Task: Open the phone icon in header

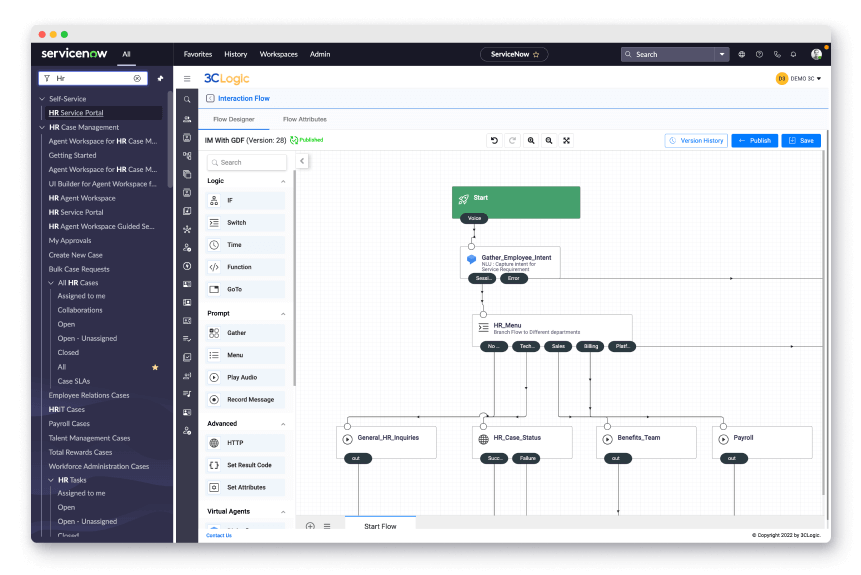Action: tap(777, 54)
